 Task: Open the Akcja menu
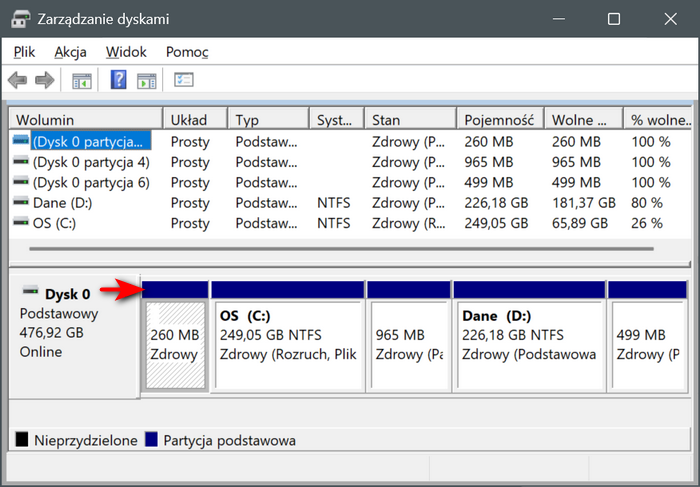coord(70,52)
